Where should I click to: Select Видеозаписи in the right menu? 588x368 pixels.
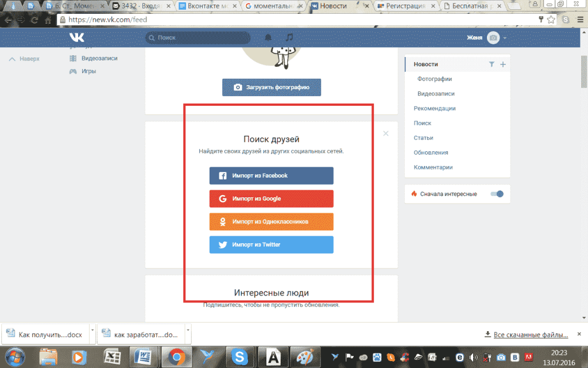436,94
